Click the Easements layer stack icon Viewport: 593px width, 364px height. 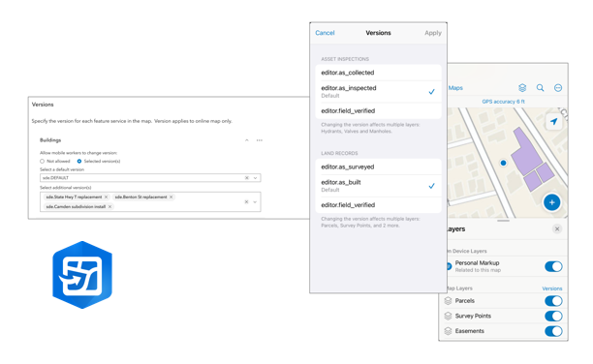[449, 331]
